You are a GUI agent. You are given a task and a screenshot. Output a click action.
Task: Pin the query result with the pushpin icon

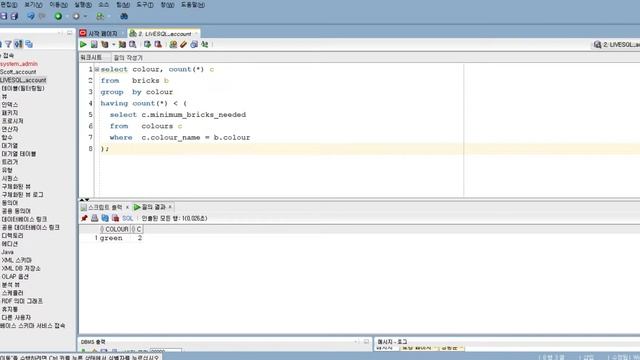[x=84, y=218]
